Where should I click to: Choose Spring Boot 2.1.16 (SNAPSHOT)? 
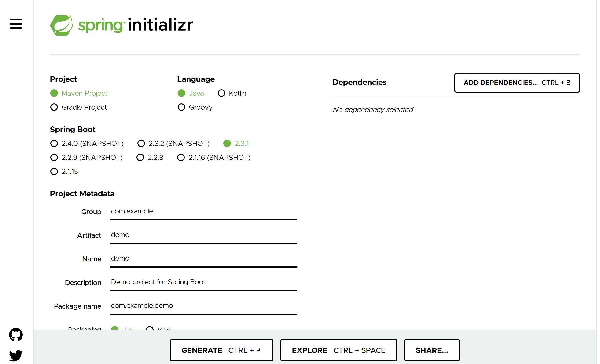coord(214,158)
